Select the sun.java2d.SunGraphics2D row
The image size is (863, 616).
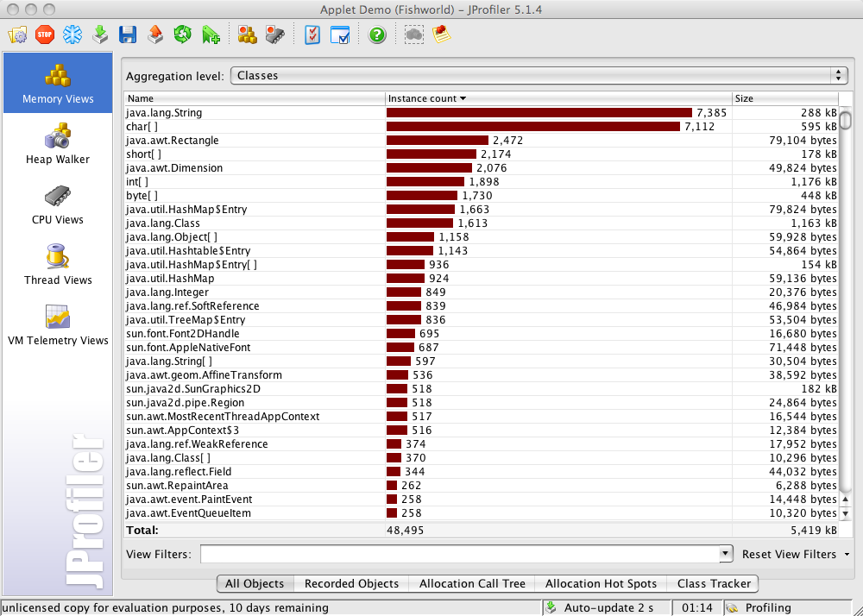(x=482, y=389)
